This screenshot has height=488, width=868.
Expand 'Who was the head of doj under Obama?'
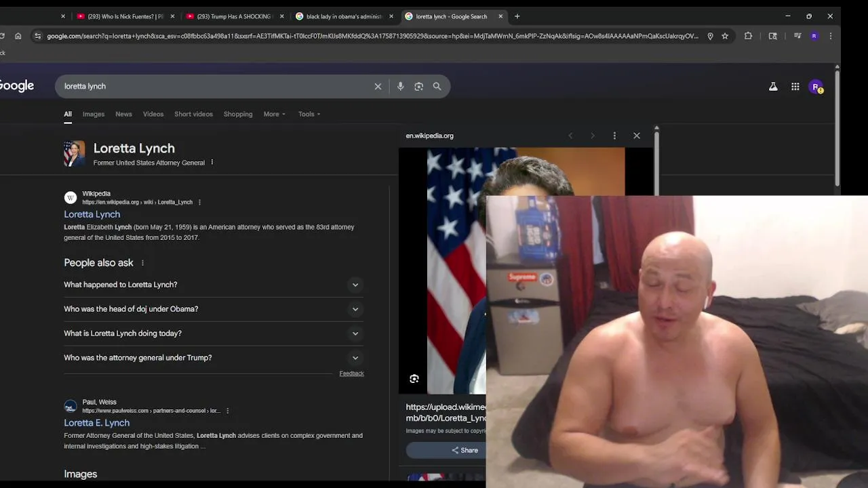coord(214,309)
